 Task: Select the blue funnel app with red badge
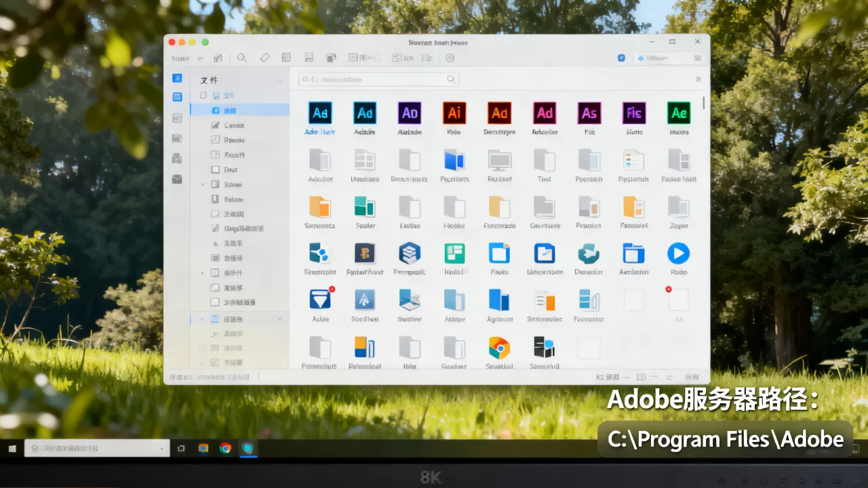319,300
